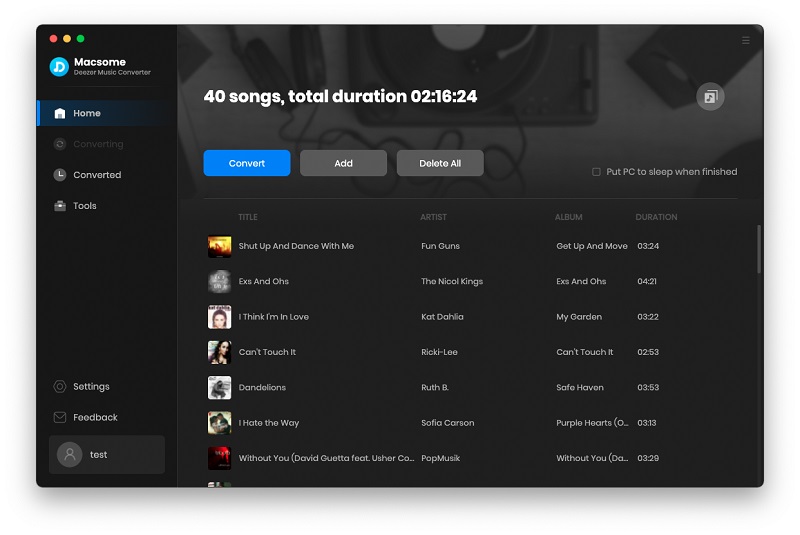Click album art for Shut Up And Dance With Me

point(219,246)
